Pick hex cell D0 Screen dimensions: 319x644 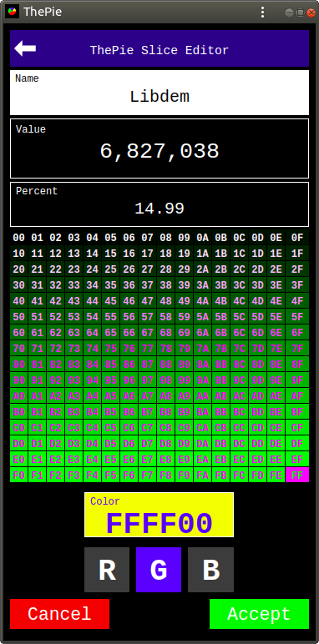click(19, 444)
